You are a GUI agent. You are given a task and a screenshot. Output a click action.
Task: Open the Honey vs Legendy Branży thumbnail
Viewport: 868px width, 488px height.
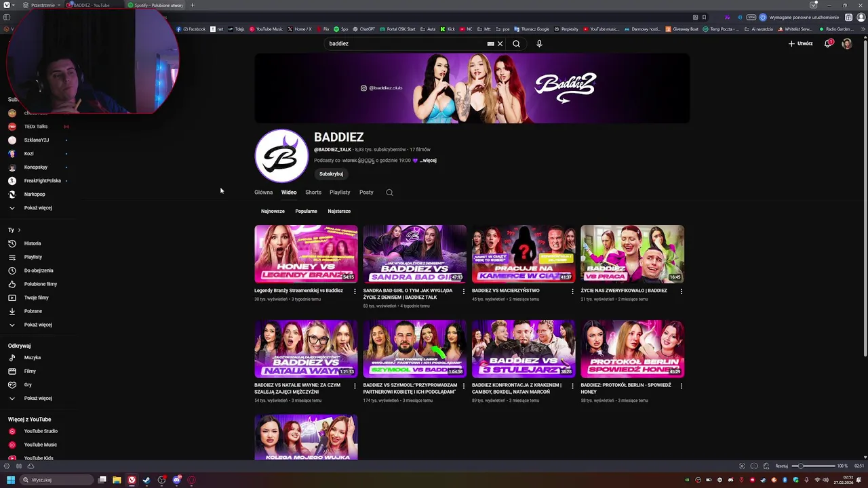306,253
